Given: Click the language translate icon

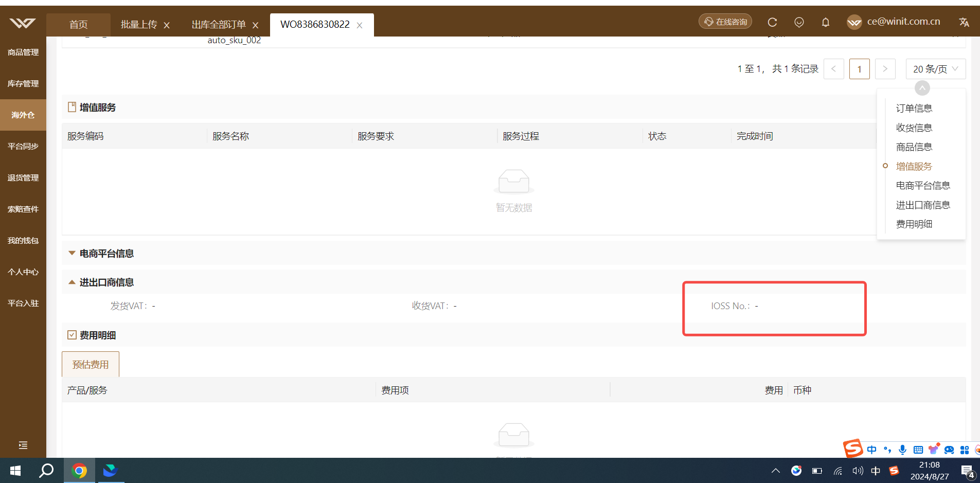Looking at the screenshot, I should (964, 22).
